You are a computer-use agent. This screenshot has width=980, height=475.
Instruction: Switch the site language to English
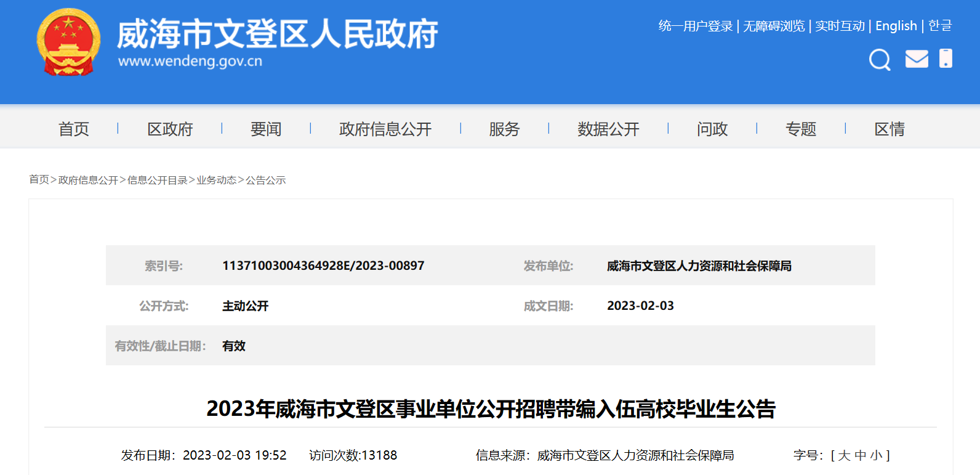[x=896, y=26]
